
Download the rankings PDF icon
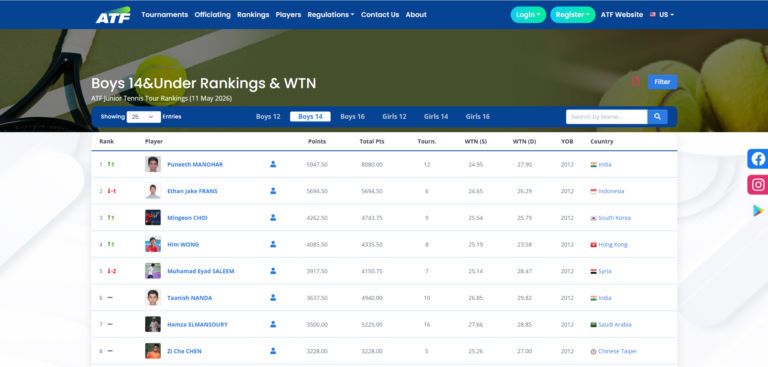(x=636, y=81)
